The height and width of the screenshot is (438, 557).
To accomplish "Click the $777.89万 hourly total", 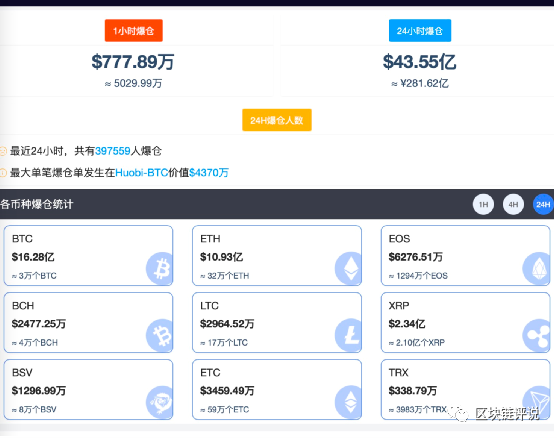I will pos(133,61).
